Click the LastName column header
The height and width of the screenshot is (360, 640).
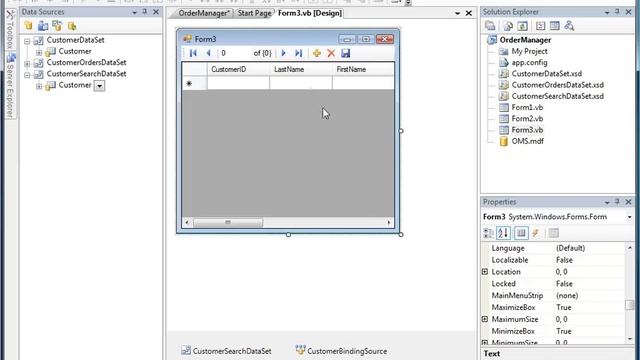[x=301, y=69]
